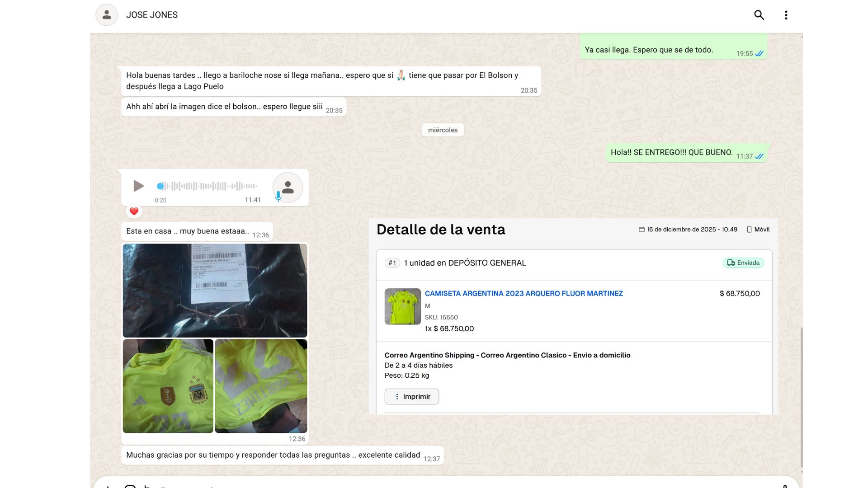This screenshot has height=488, width=868.
Task: Click the Imprimir button
Action: [x=411, y=396]
